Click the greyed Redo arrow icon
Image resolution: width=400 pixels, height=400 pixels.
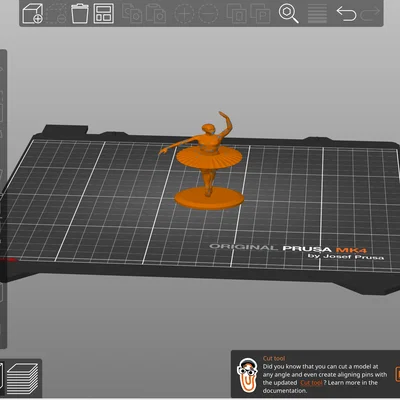pyautogui.click(x=370, y=13)
